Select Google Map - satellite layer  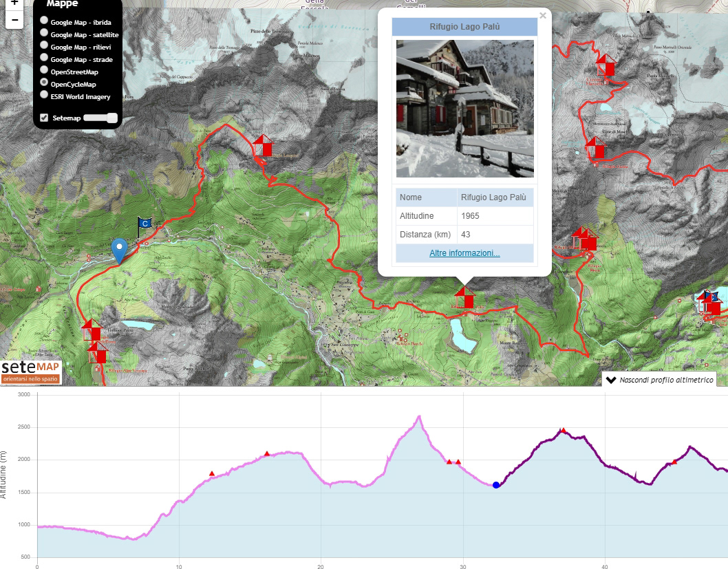(45, 34)
